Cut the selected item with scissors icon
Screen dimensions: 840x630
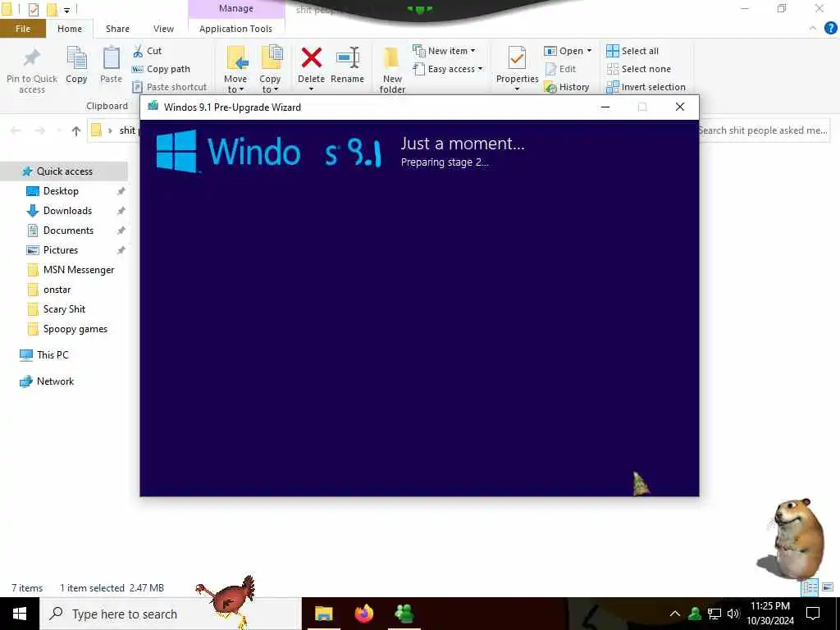138,51
